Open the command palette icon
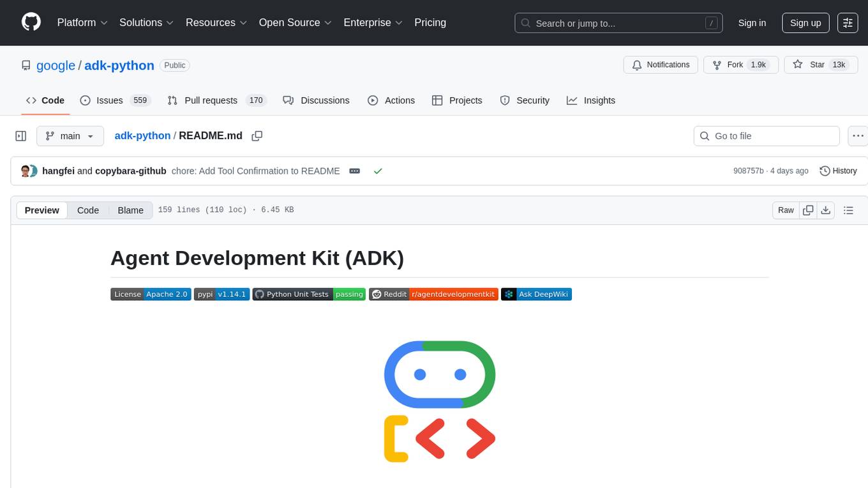 point(848,22)
